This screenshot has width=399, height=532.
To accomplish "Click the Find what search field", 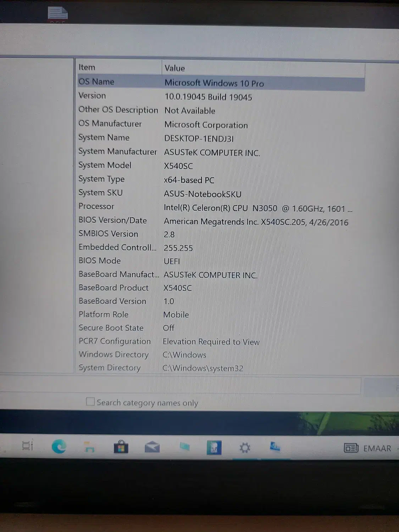I will point(181,386).
